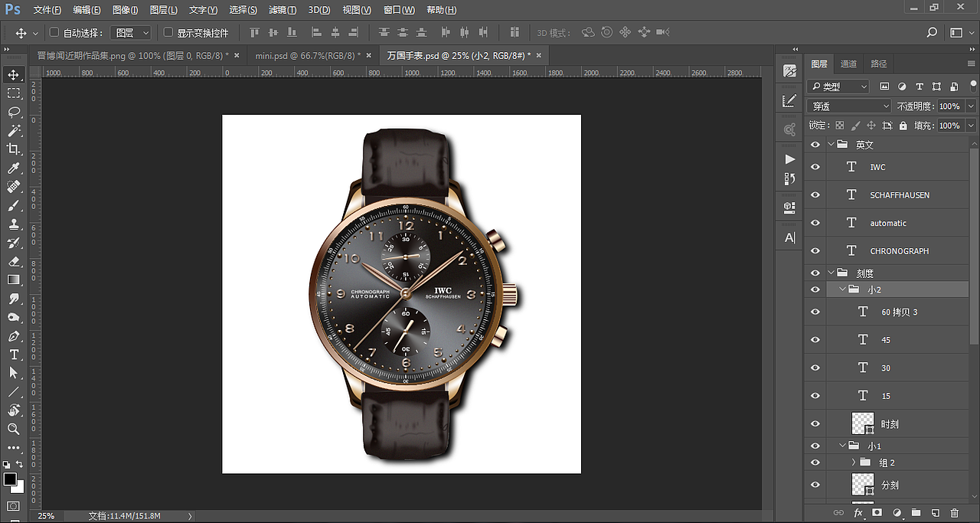Select the Horizontal Type tool

tap(14, 355)
